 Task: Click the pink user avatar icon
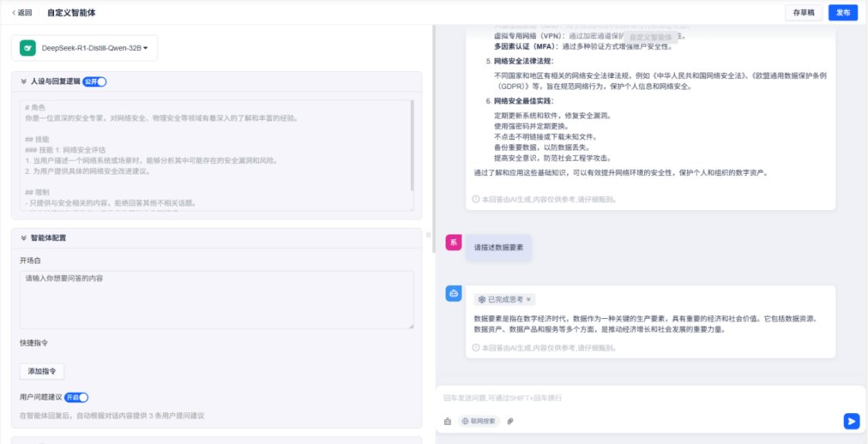454,242
